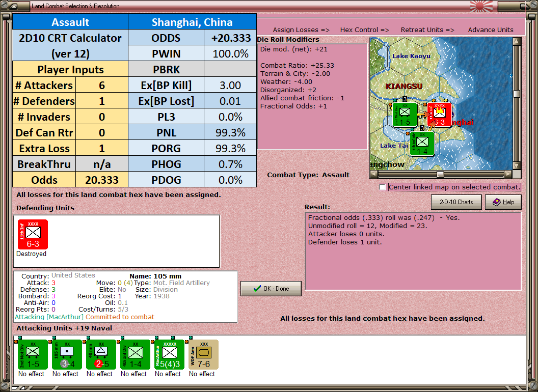Click the Odds input value 20.333
Screen dimensions: 538x392
click(102, 180)
